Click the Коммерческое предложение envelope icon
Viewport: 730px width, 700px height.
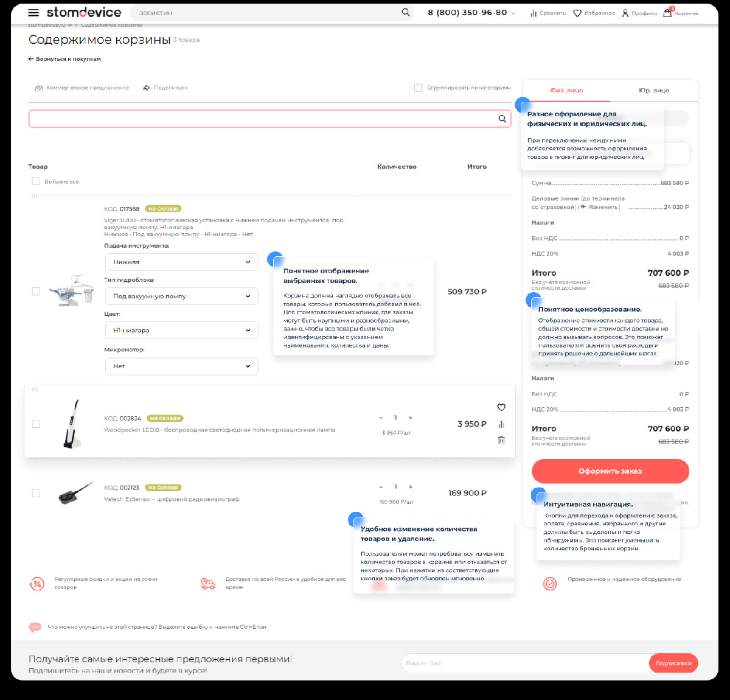tap(39, 88)
